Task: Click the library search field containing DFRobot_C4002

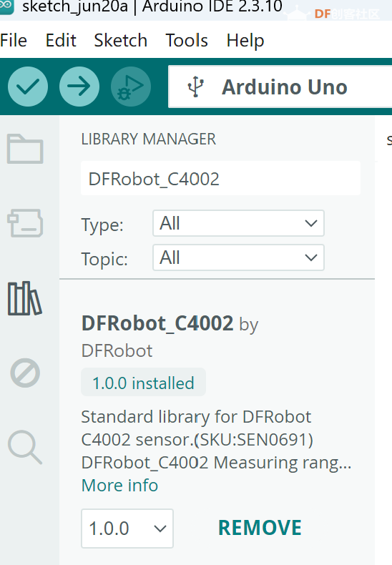Action: 220,179
